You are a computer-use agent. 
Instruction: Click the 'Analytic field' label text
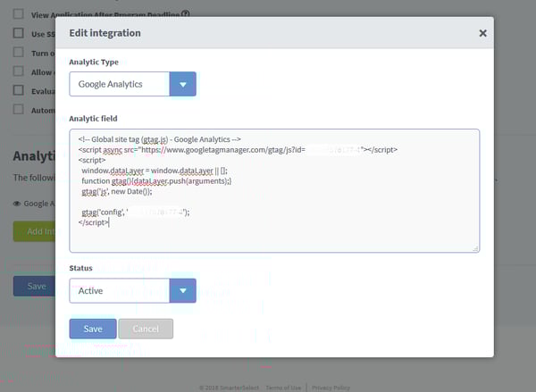click(x=93, y=119)
